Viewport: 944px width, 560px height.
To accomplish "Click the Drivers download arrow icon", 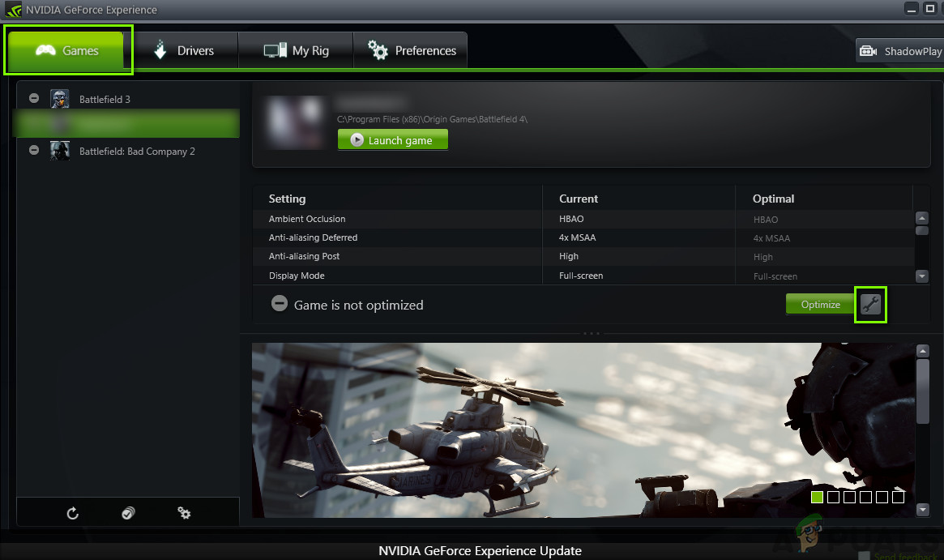I will pyautogui.click(x=160, y=49).
